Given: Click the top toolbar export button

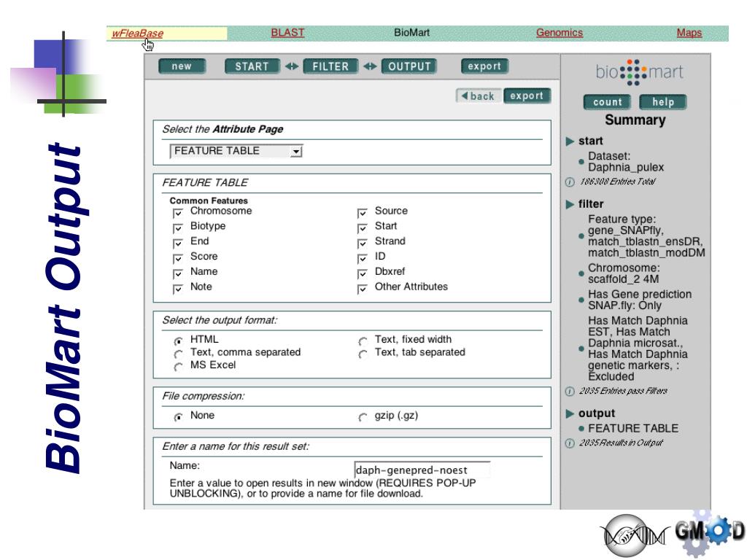Looking at the screenshot, I should pyautogui.click(x=484, y=66).
